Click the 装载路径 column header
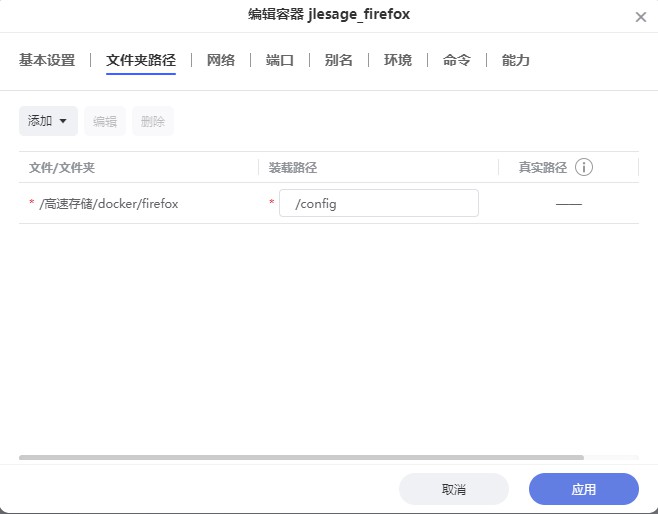Viewport: 658px width, 514px height. click(x=293, y=167)
